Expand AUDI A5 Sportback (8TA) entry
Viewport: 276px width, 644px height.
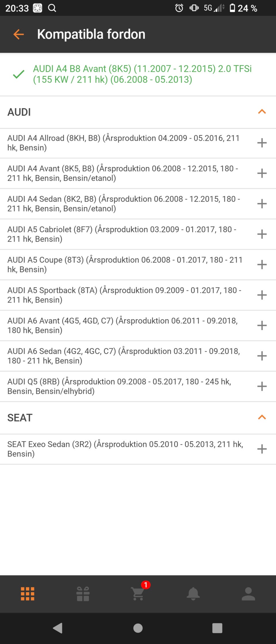262,295
